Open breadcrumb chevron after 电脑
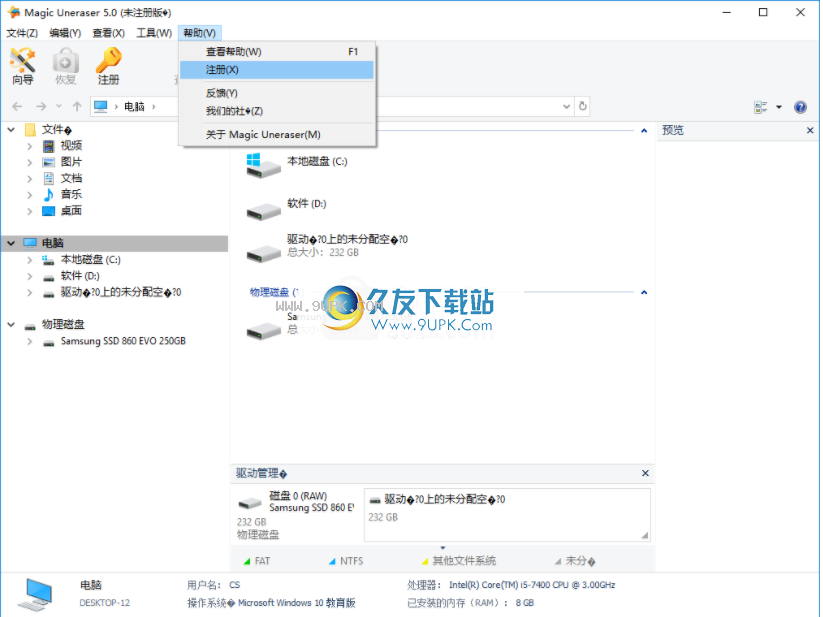823x617 pixels. [154, 107]
